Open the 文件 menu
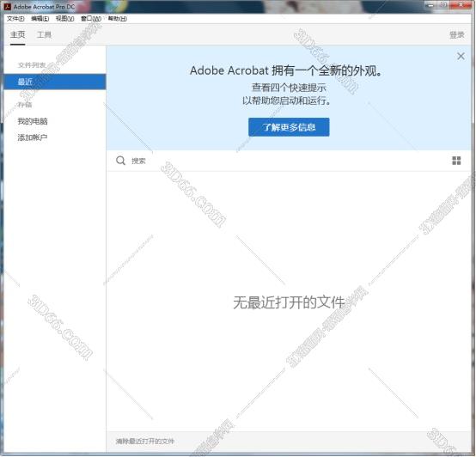This screenshot has width=476, height=457. [x=15, y=19]
